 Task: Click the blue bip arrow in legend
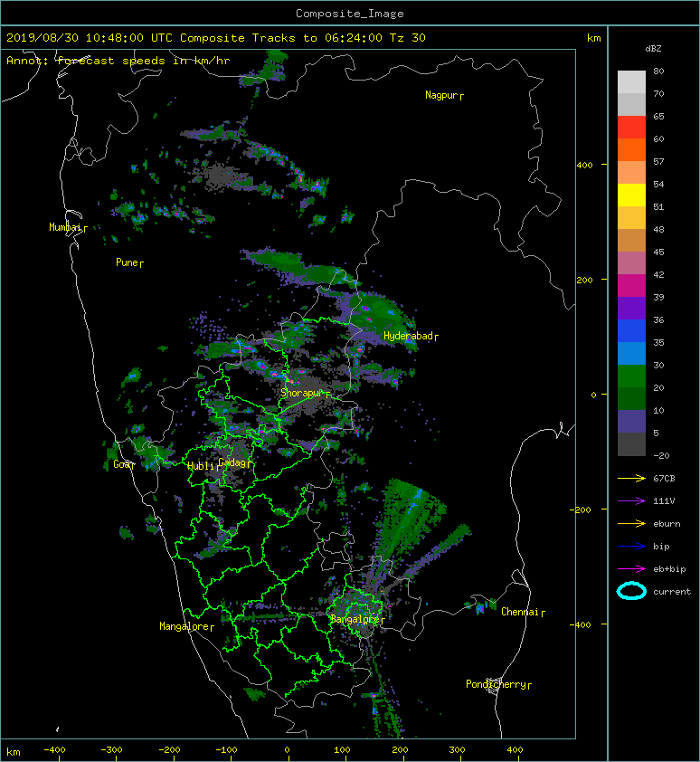(x=631, y=547)
